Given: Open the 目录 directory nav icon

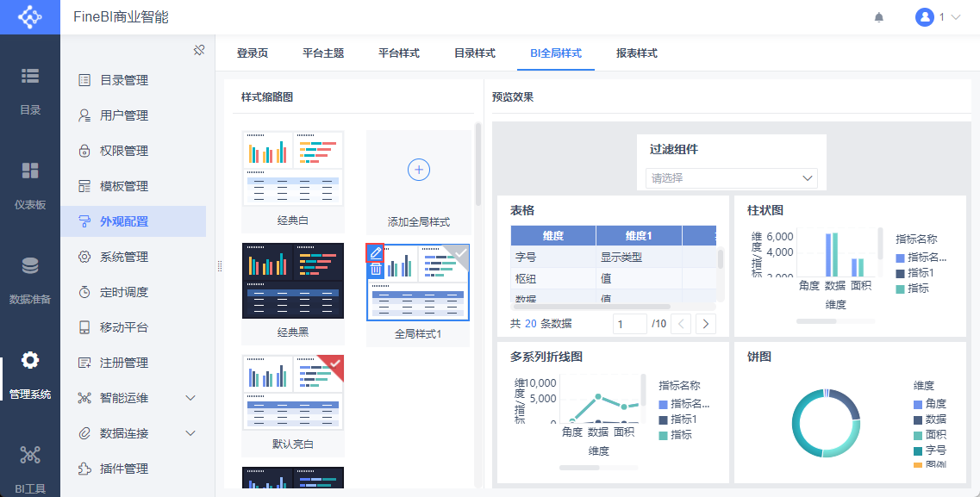Looking at the screenshot, I should [x=30, y=76].
